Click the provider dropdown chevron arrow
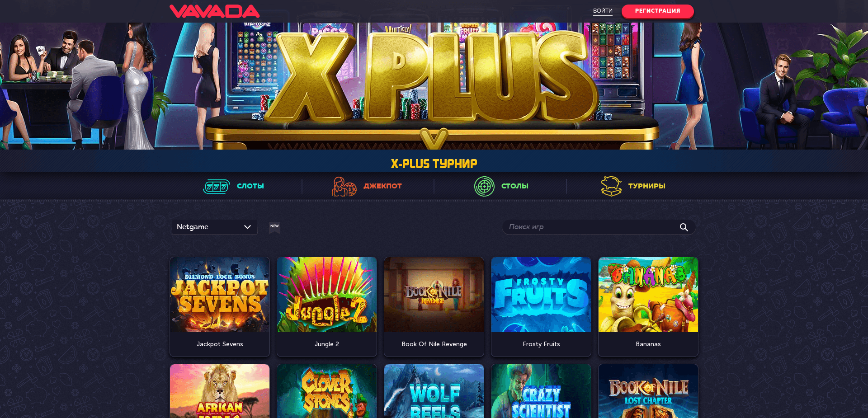This screenshot has height=418, width=868. click(x=247, y=227)
